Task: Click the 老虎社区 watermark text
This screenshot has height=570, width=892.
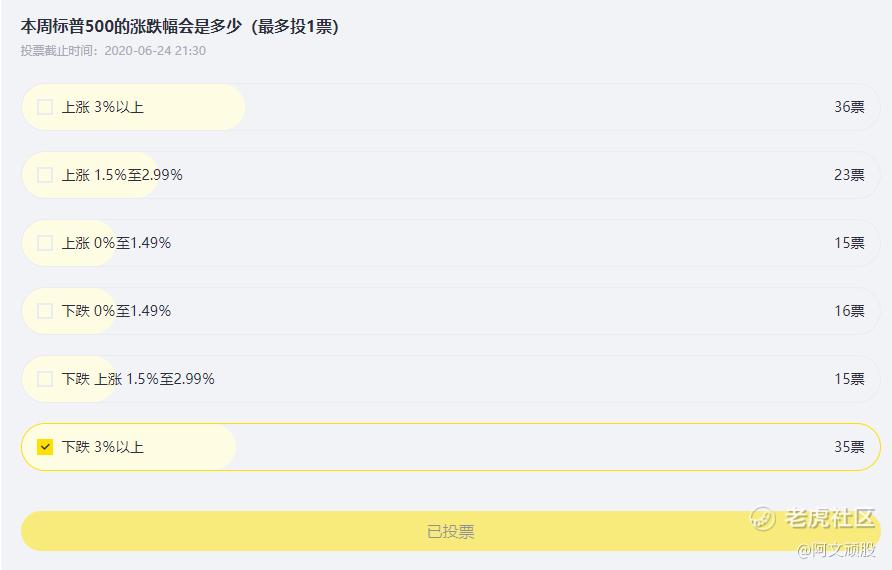Action: 829,518
